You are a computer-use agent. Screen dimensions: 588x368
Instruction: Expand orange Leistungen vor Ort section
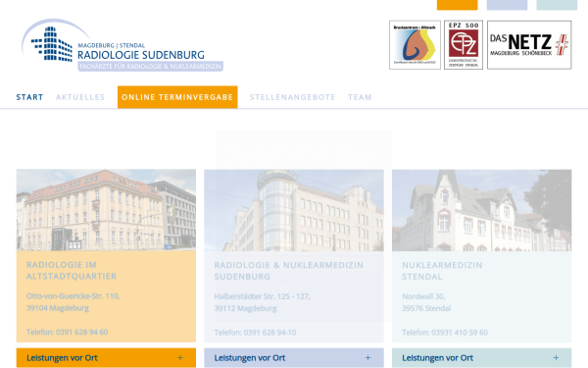(x=106, y=358)
